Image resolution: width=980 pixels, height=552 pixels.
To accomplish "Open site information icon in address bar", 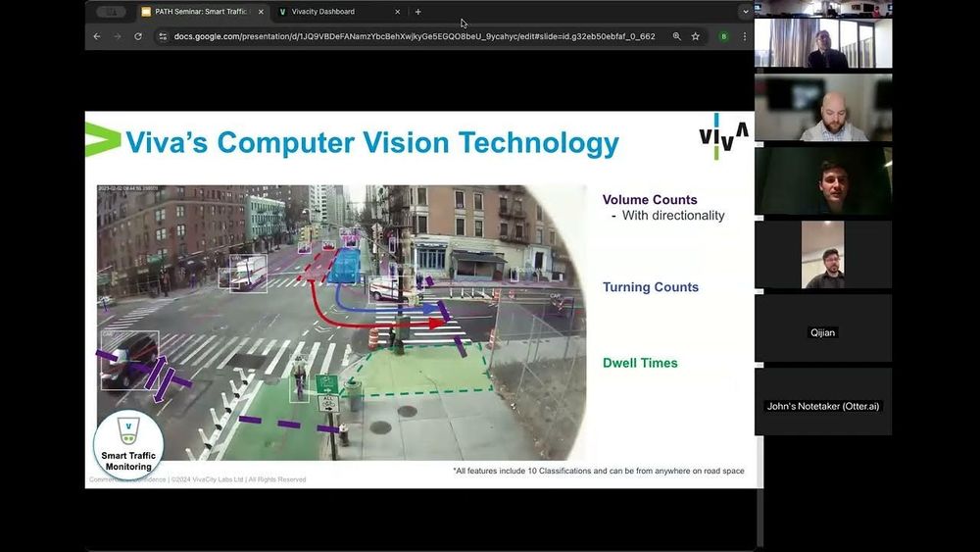I will [x=163, y=37].
